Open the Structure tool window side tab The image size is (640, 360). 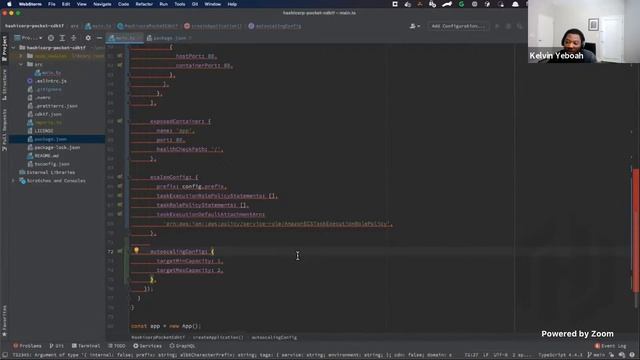(x=4, y=84)
